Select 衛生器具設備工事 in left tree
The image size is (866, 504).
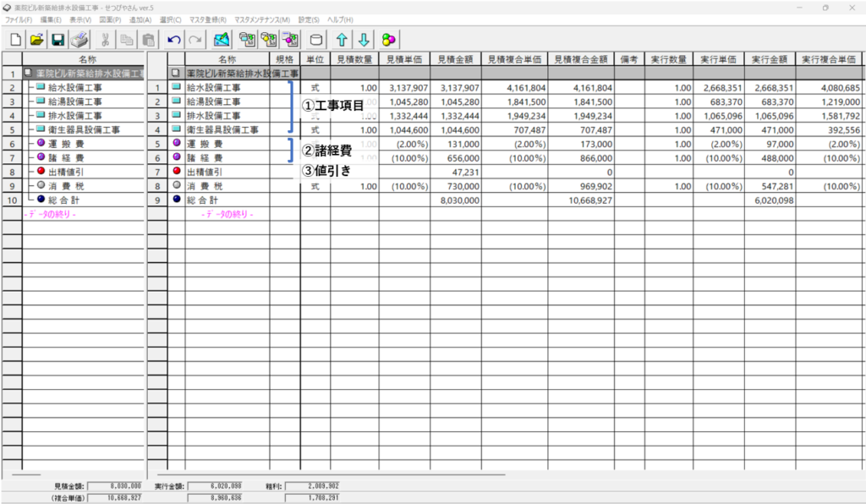pos(81,130)
